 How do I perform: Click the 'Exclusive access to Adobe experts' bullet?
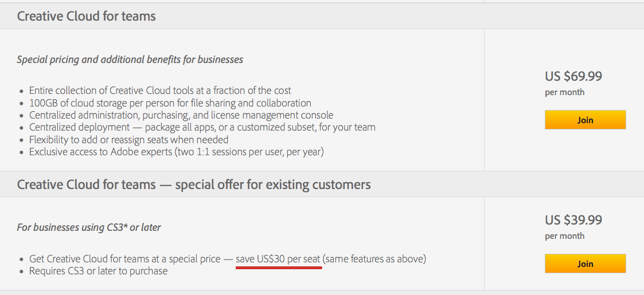[177, 152]
